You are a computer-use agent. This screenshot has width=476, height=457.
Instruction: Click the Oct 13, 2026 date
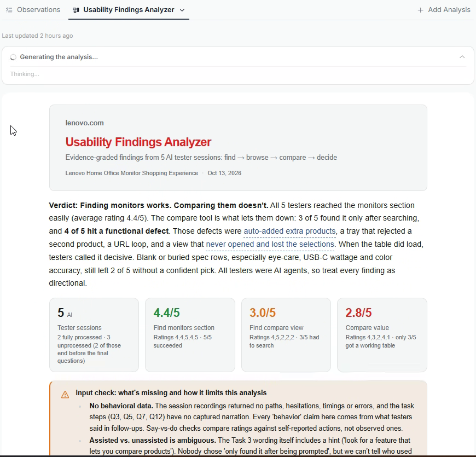click(224, 173)
